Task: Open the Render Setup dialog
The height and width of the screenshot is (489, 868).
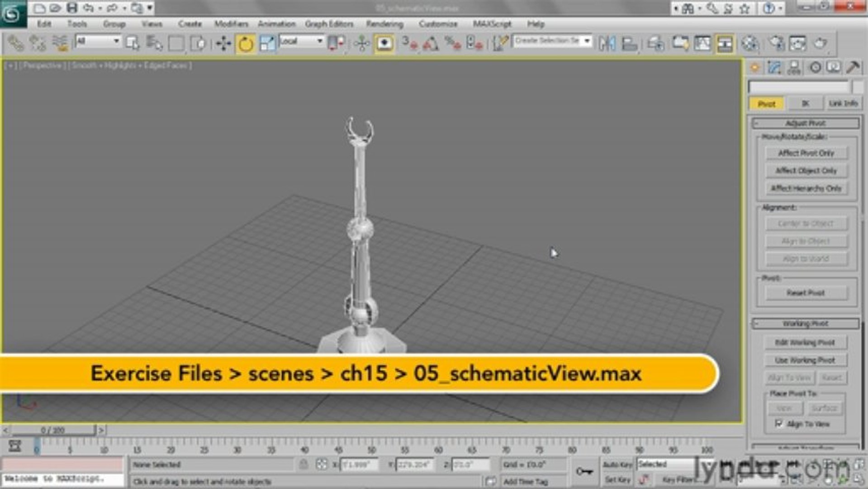Action: pos(776,43)
